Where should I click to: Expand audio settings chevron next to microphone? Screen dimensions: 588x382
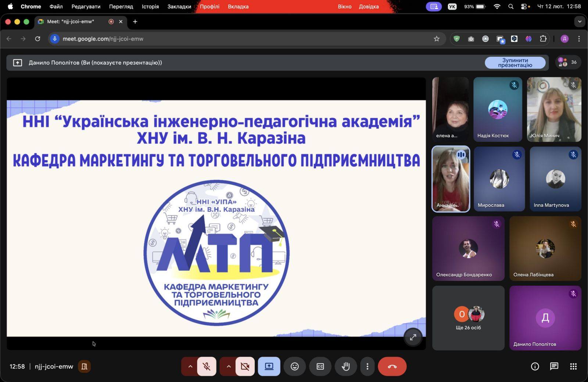tap(190, 367)
